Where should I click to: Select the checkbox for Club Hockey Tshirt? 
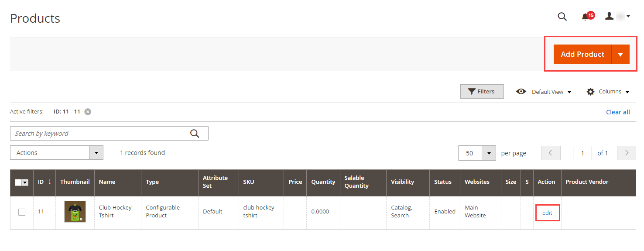(x=22, y=212)
